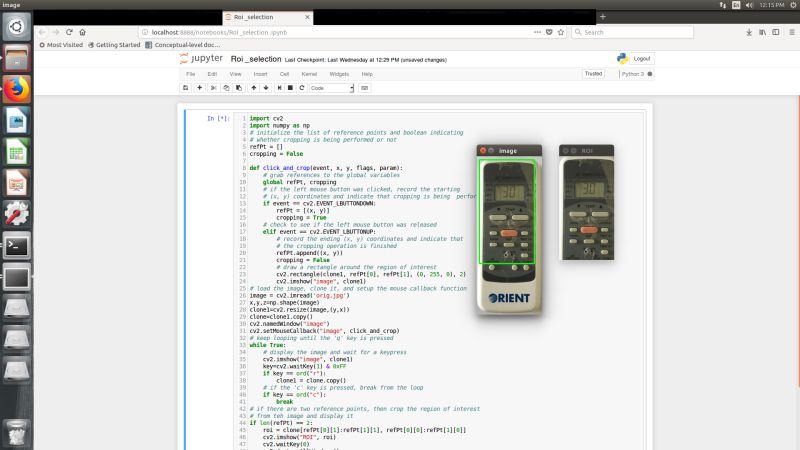This screenshot has height=450, width=800.
Task: Open the Terminal from the launcher
Action: [x=16, y=246]
